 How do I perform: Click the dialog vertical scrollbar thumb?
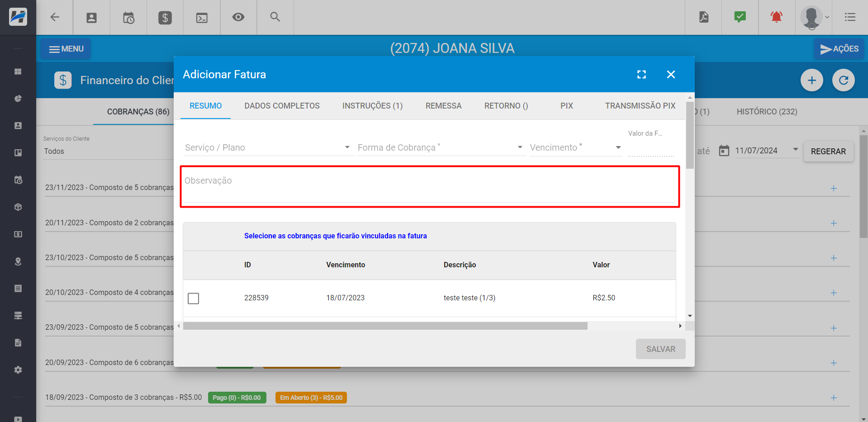coord(690,135)
